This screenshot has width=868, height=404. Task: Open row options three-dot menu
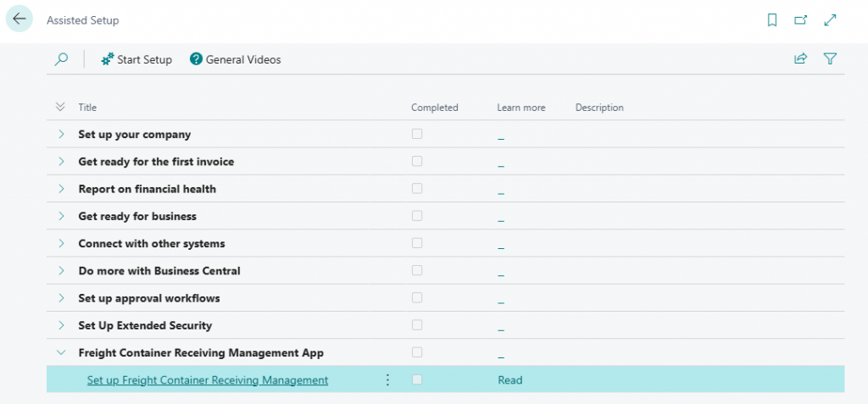pos(387,379)
